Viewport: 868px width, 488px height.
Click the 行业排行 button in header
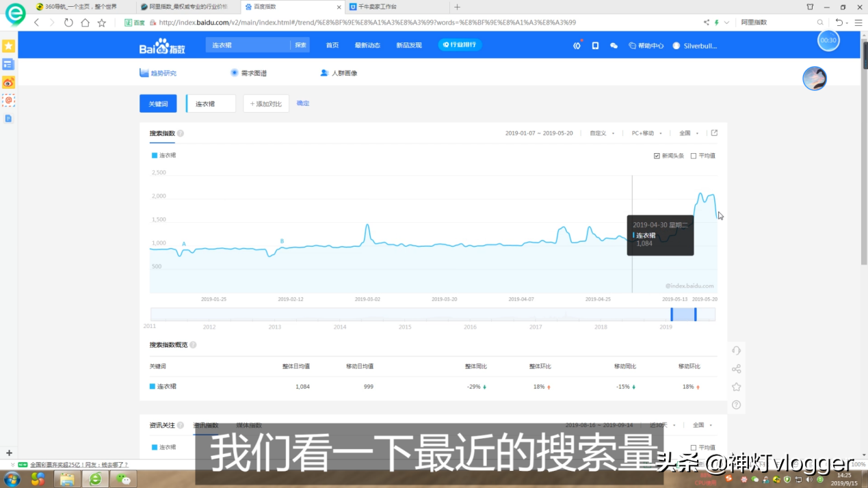460,45
